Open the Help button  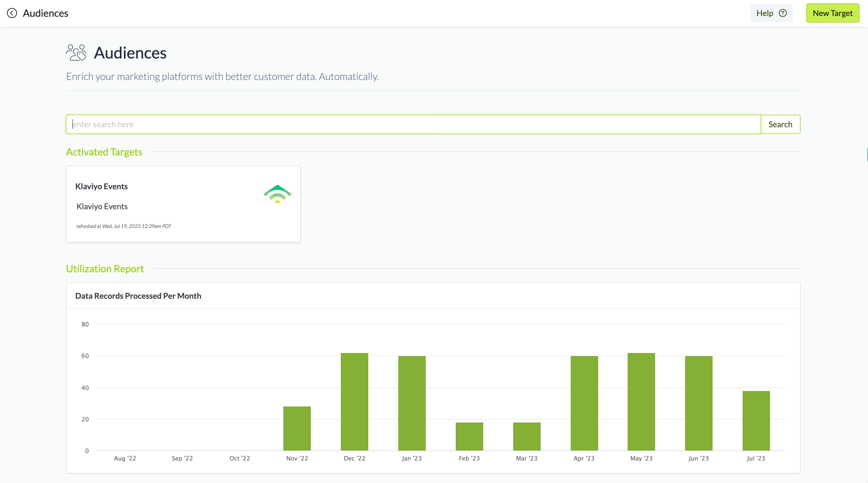tap(771, 13)
